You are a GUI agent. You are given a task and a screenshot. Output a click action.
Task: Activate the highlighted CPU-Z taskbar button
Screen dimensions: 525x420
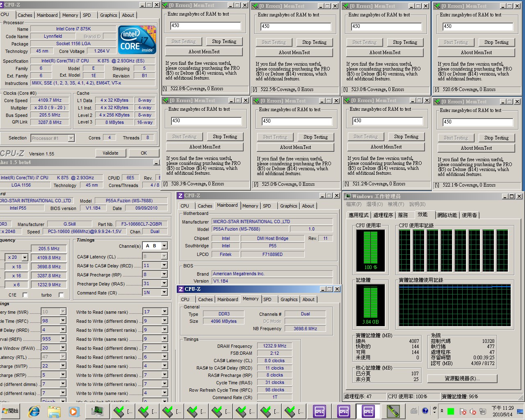pyautogui.click(x=368, y=411)
